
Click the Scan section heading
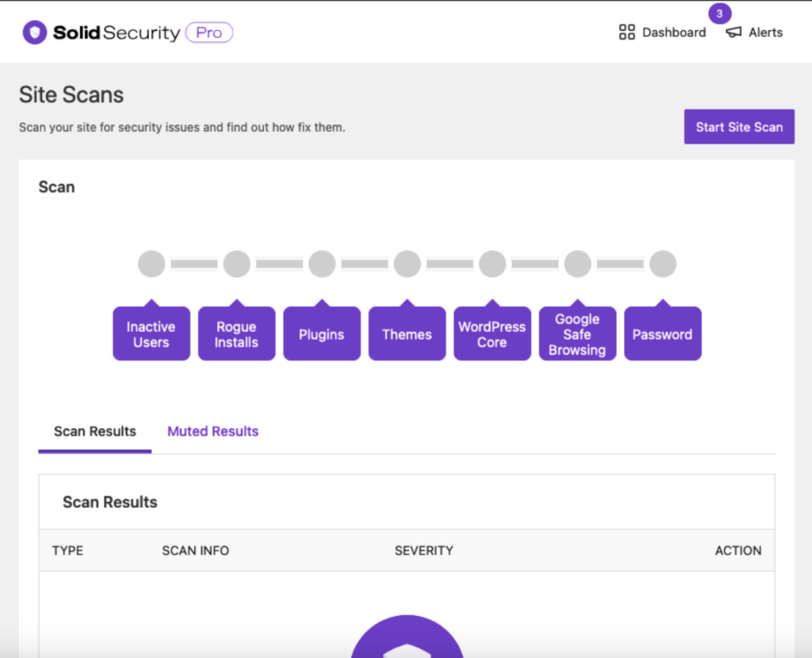click(56, 187)
